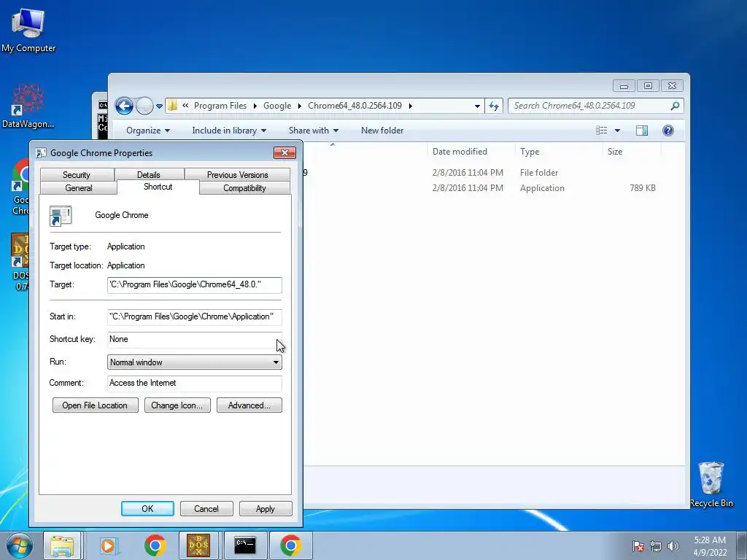Click the Shortcut key field
This screenshot has height=560, width=747.
(x=194, y=340)
